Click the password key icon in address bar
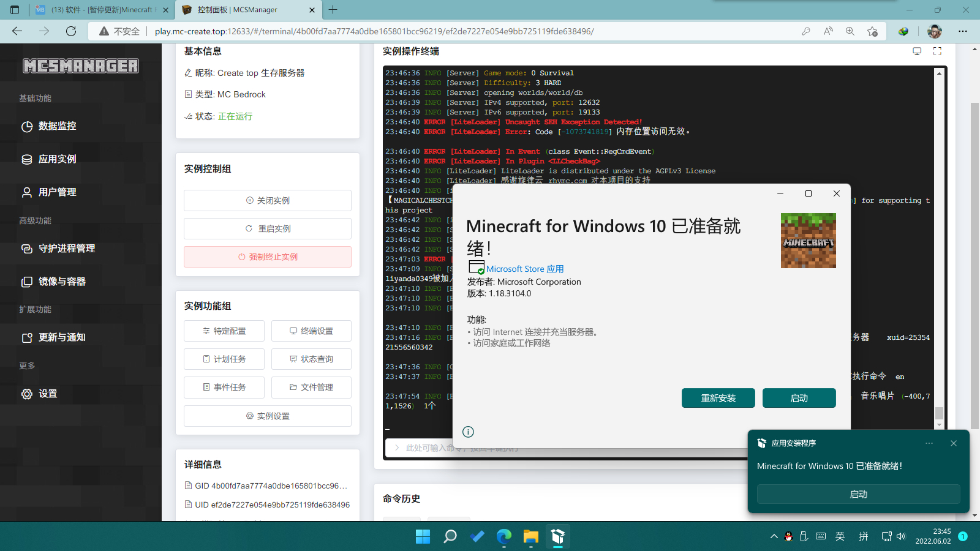Image resolution: width=980 pixels, height=551 pixels. [x=806, y=31]
